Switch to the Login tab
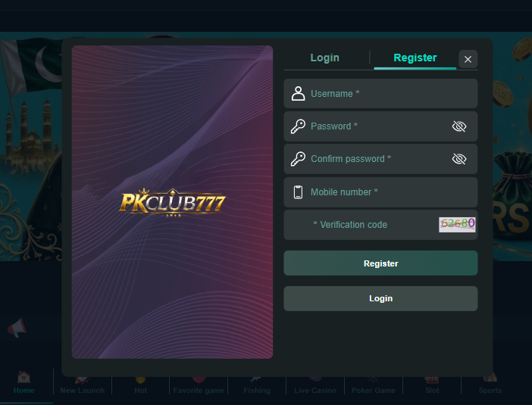The image size is (532, 405). click(x=324, y=58)
